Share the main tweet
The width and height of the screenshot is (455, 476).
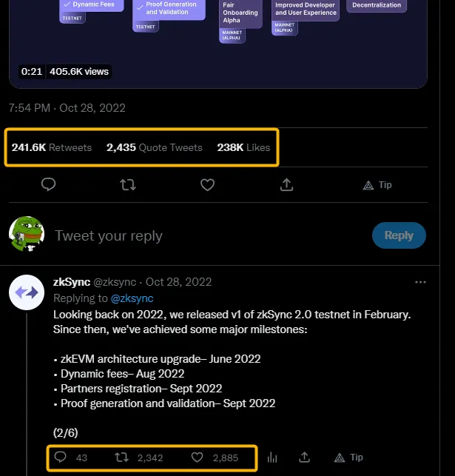288,184
